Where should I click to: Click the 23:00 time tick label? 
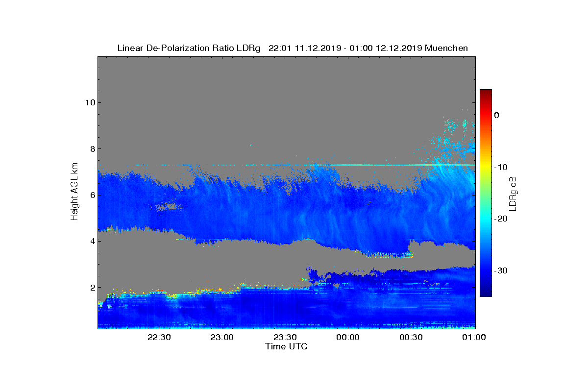[222, 338]
